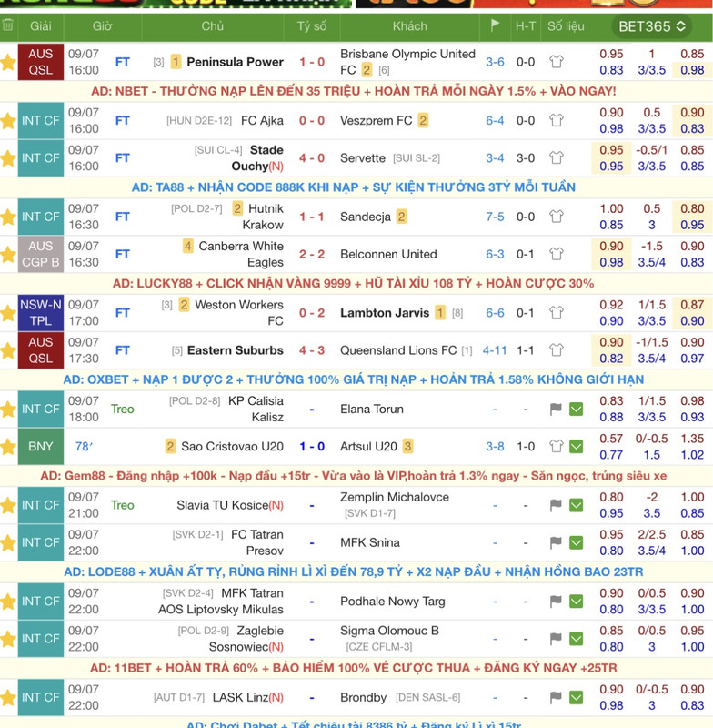Toggle favorite star for Stade Ouchy match
The image size is (713, 728).
pyautogui.click(x=8, y=158)
